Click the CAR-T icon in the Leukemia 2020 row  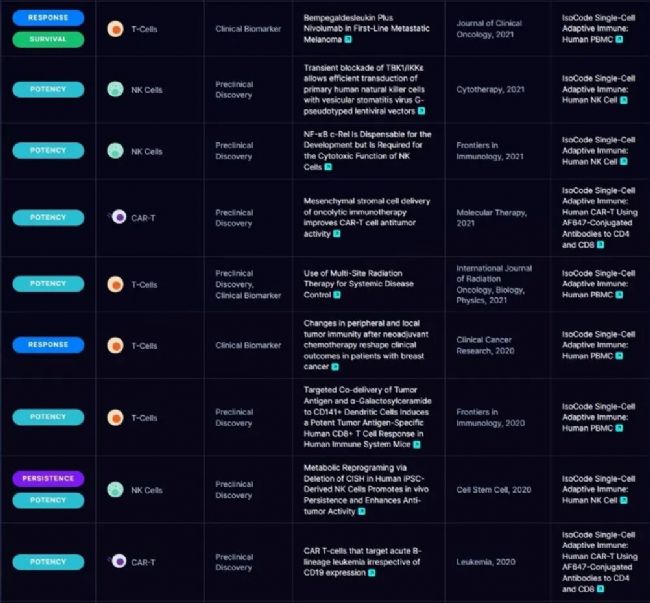point(117,562)
